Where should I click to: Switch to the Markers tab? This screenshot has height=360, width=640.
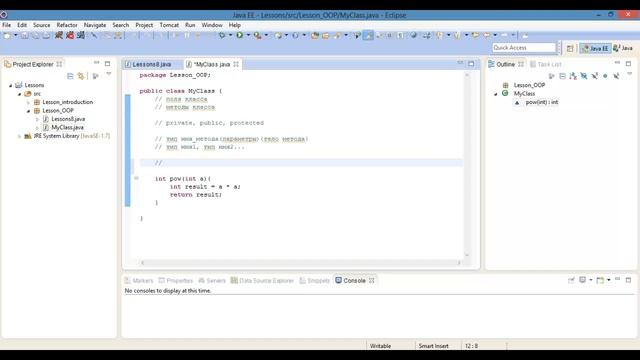139,280
